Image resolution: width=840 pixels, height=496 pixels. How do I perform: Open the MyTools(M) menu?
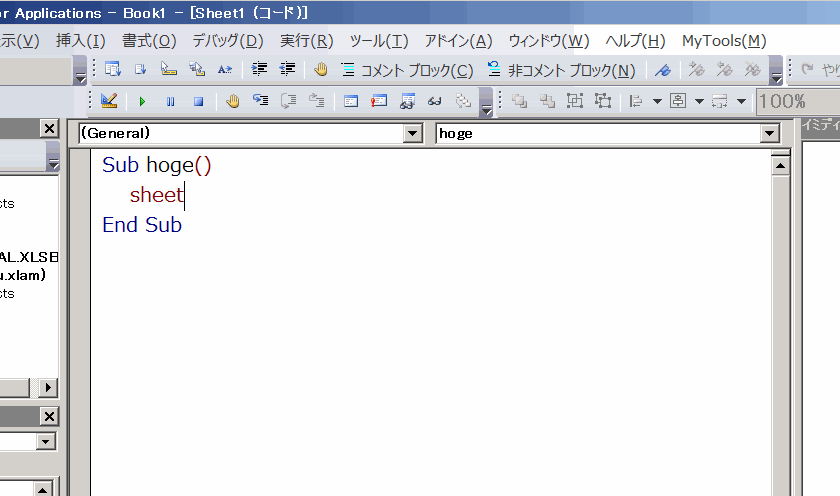[x=724, y=41]
